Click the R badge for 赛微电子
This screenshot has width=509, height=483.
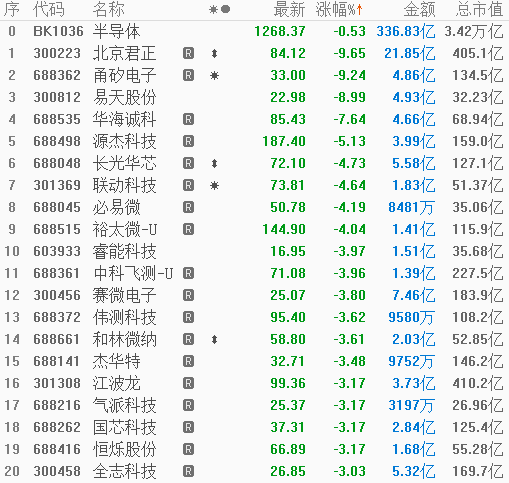click(x=188, y=295)
